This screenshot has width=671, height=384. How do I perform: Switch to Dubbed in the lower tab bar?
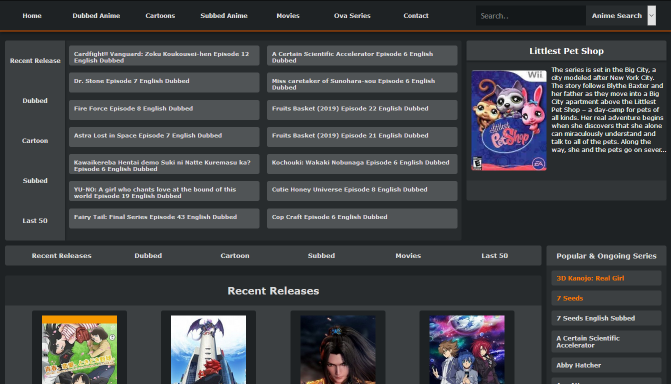point(148,256)
